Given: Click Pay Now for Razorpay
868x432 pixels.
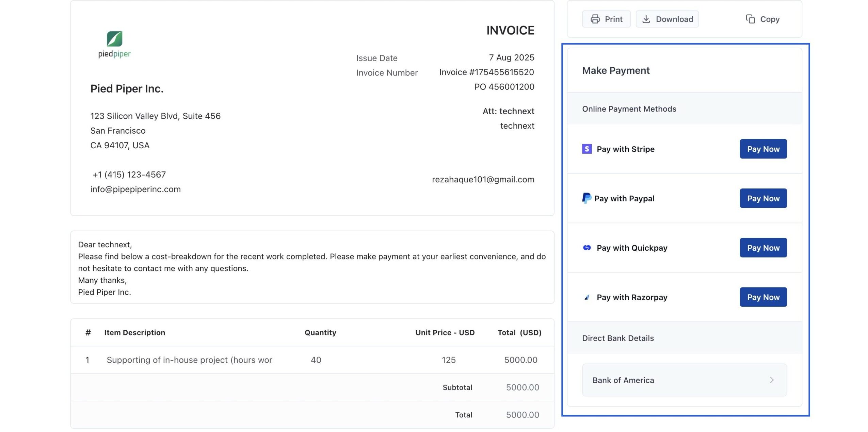Looking at the screenshot, I should 763,297.
